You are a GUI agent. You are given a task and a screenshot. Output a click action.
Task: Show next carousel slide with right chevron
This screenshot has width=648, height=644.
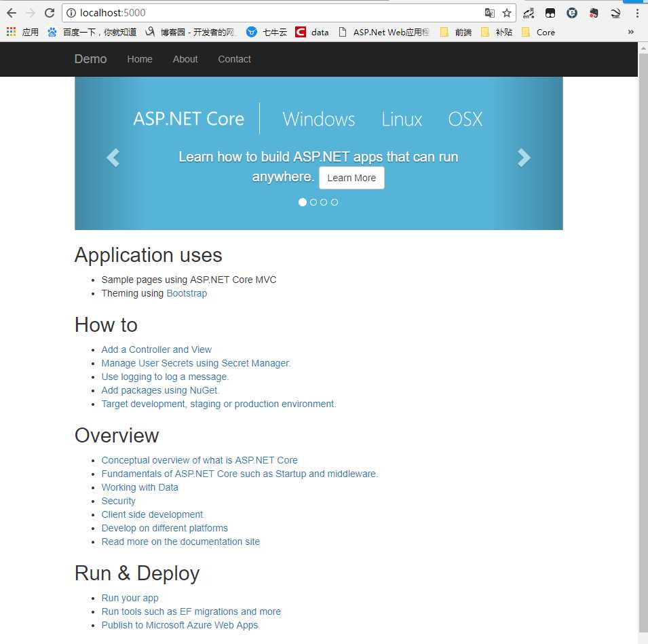(x=524, y=157)
